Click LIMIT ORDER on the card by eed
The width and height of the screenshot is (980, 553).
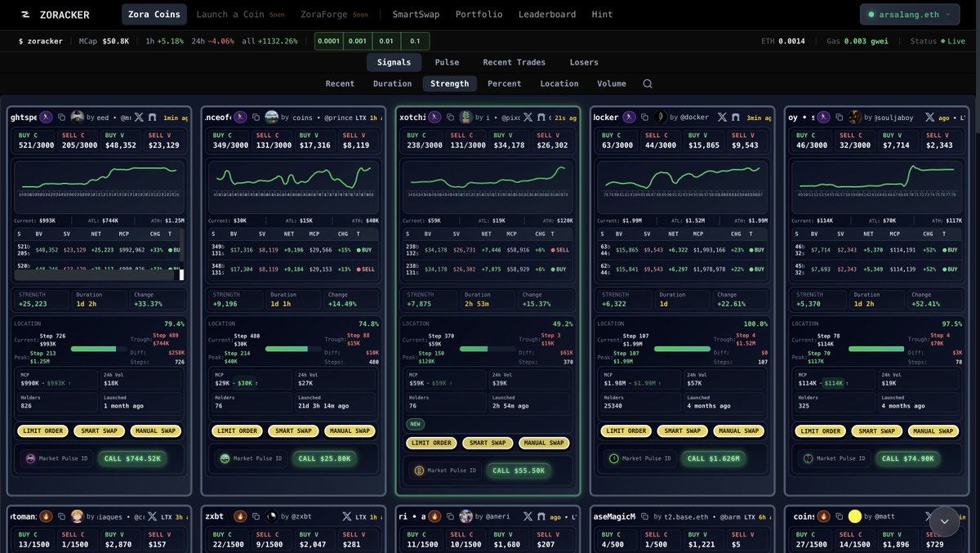pyautogui.click(x=42, y=430)
